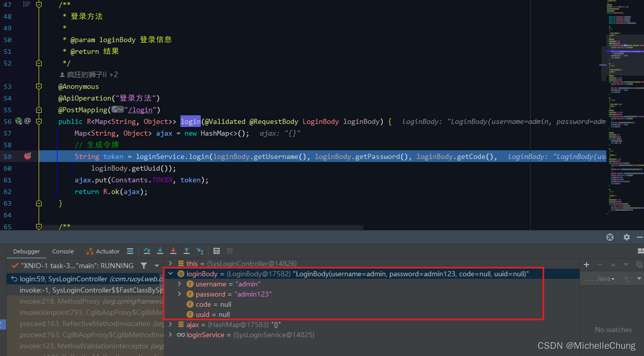Click the Remove Watch minus icon

[x=600, y=265]
